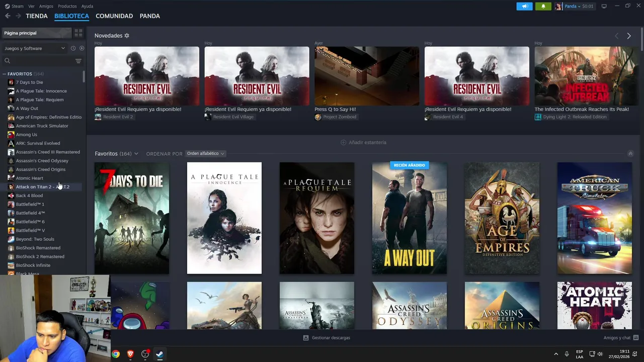
Task: Open Novedades settings gear
Action: click(127, 36)
